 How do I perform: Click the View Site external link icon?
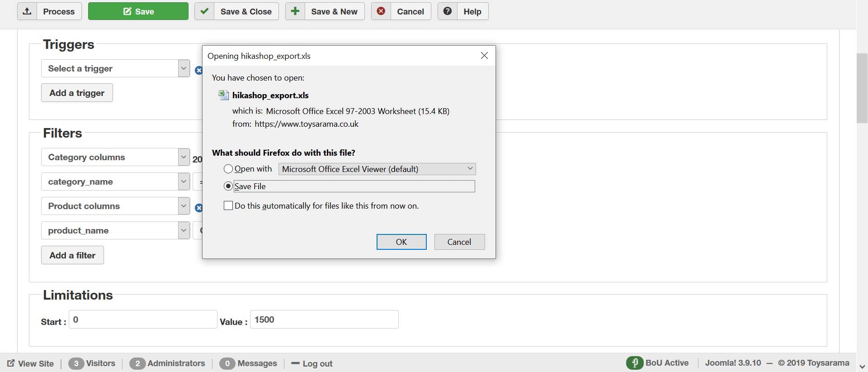[11, 363]
